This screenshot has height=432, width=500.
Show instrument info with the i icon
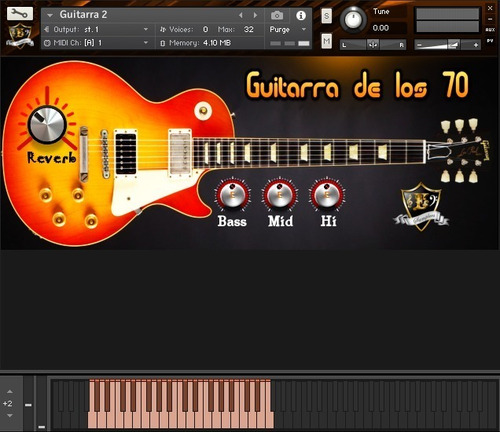click(301, 15)
